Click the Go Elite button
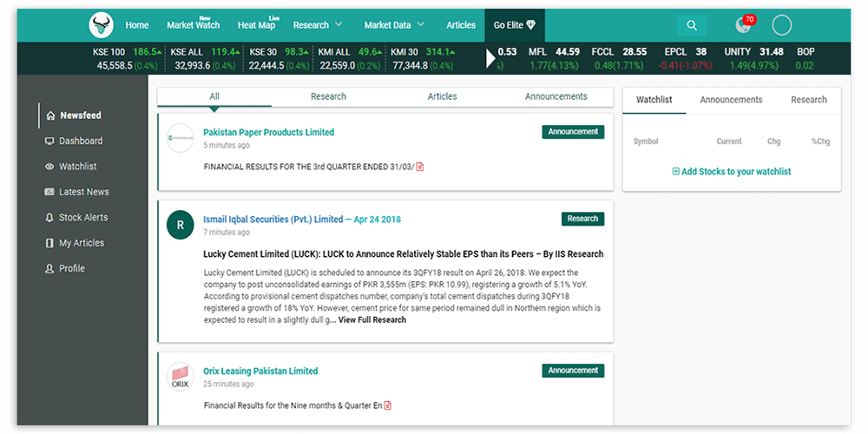Screen dimensions: 868x434 515,25
